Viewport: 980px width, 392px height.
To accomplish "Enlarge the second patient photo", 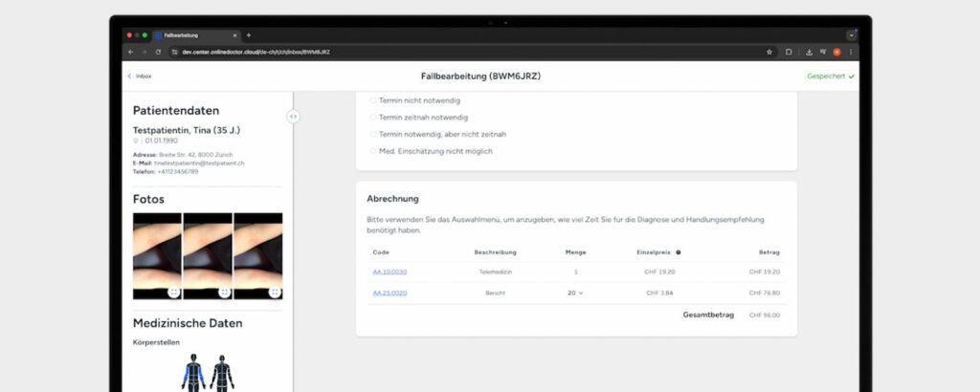I will (x=224, y=293).
